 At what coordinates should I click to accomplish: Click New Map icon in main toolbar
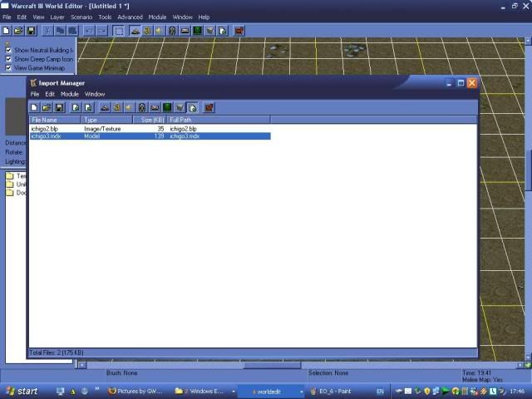click(x=6, y=31)
